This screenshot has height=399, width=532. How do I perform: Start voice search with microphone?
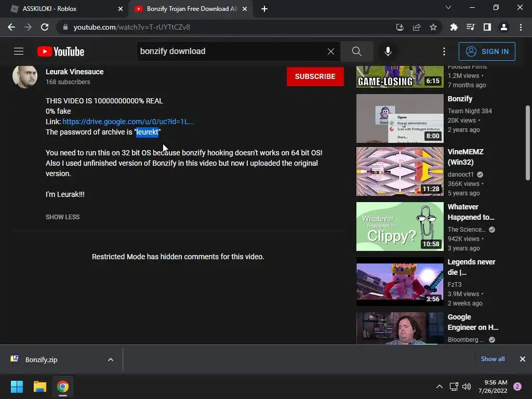click(x=388, y=51)
